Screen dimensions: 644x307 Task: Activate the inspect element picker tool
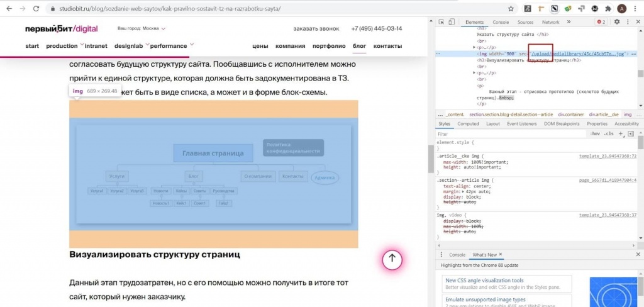coord(441,22)
